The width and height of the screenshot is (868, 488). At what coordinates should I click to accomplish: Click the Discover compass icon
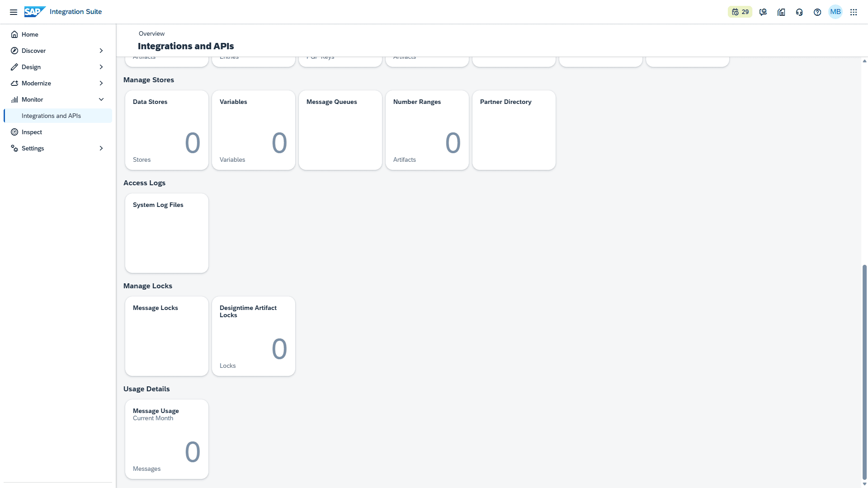pyautogui.click(x=14, y=51)
